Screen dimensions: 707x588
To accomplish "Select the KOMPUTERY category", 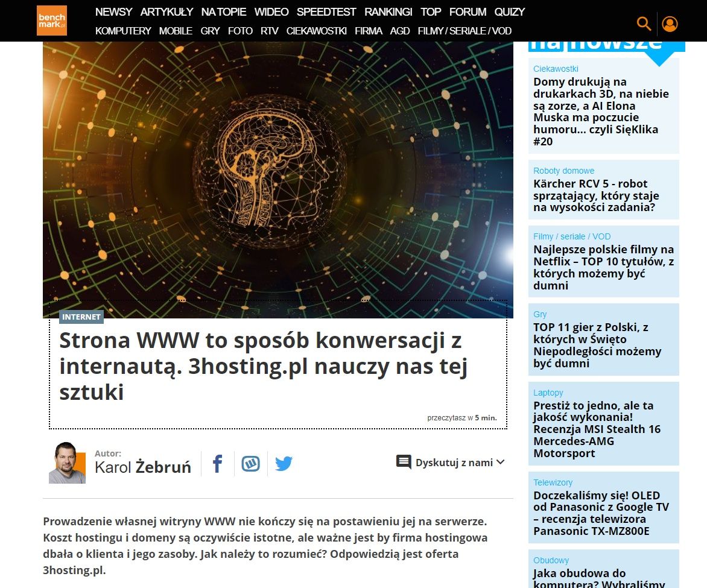I will (123, 31).
